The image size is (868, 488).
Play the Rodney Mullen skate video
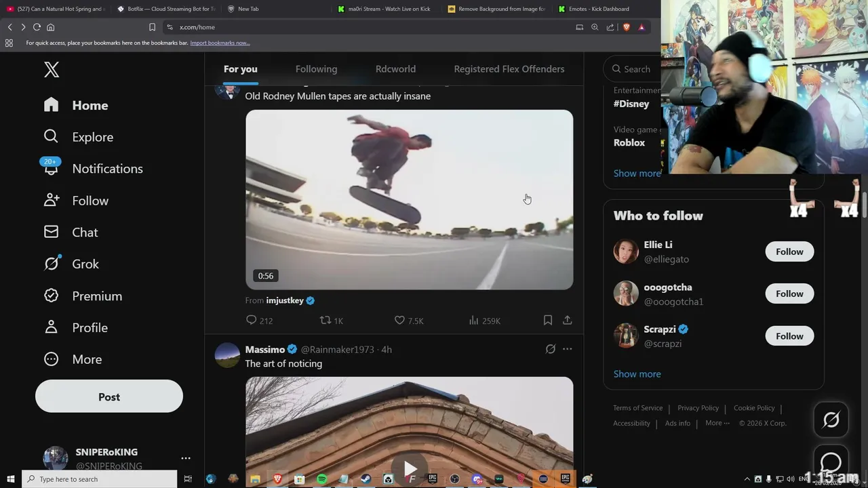pos(409,200)
